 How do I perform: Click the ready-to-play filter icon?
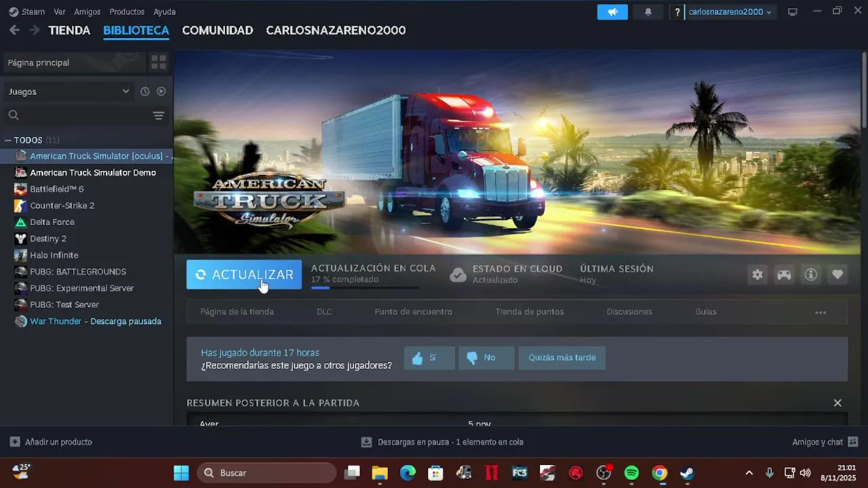161,91
